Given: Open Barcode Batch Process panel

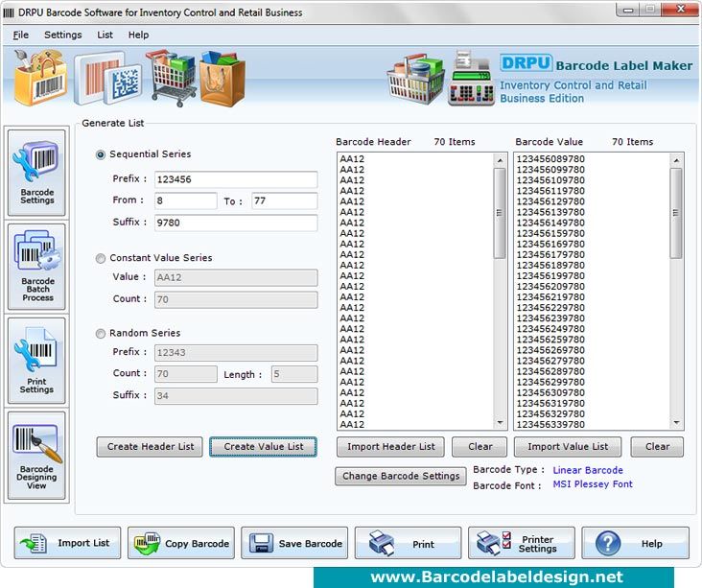Looking at the screenshot, I should click(x=36, y=267).
